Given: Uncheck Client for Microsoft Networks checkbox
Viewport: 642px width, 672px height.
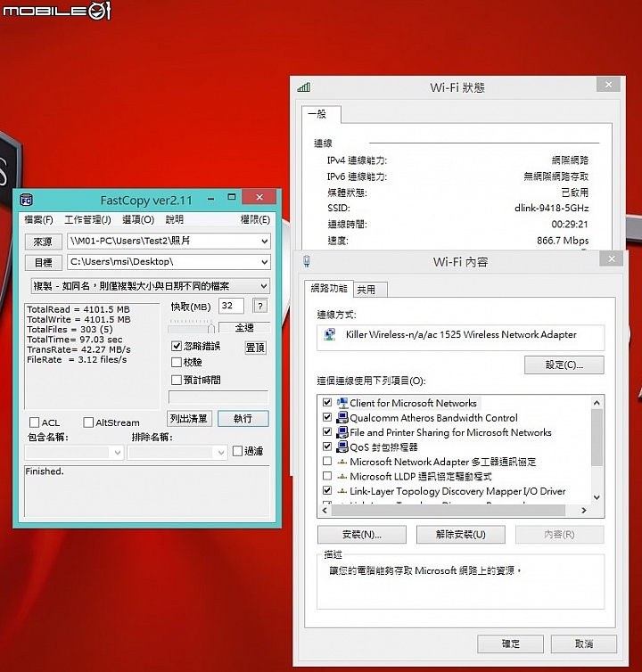Looking at the screenshot, I should (327, 403).
